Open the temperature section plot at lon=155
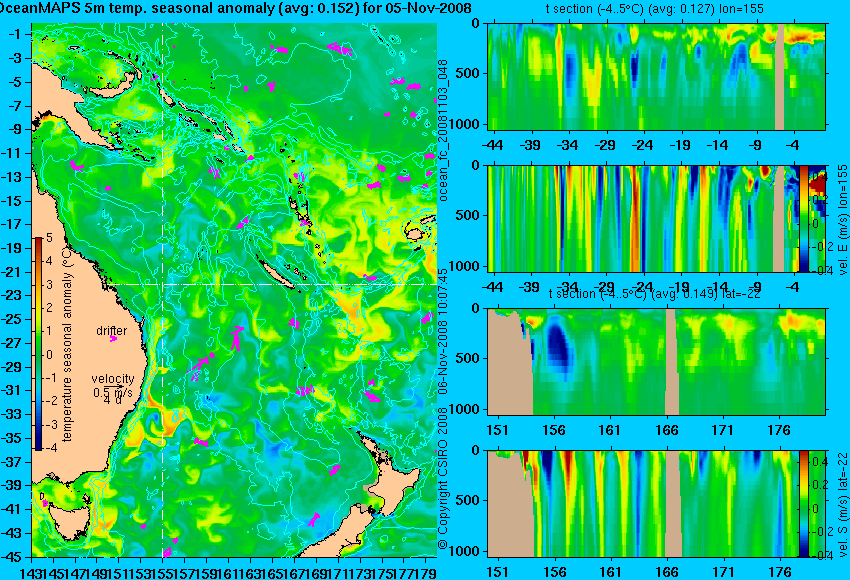 point(656,76)
